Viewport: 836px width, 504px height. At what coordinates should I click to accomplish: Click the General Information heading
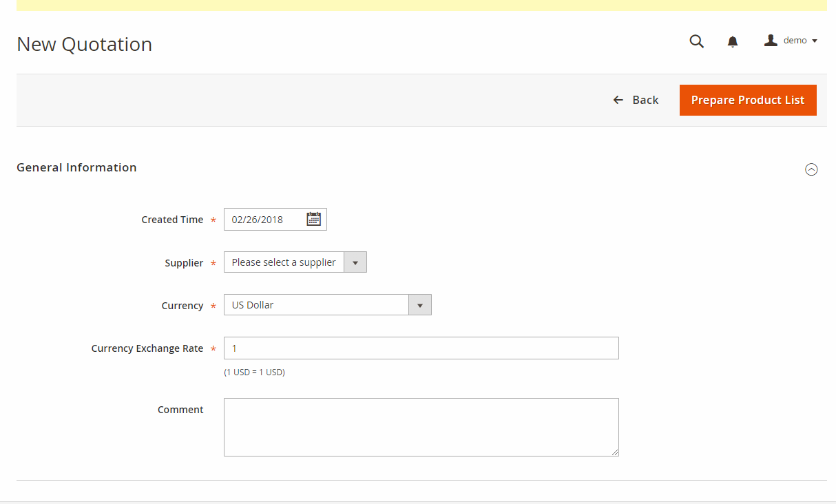pos(76,167)
